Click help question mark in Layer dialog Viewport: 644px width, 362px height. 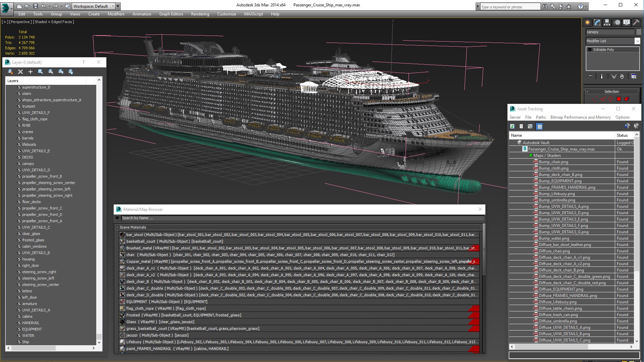point(84,62)
